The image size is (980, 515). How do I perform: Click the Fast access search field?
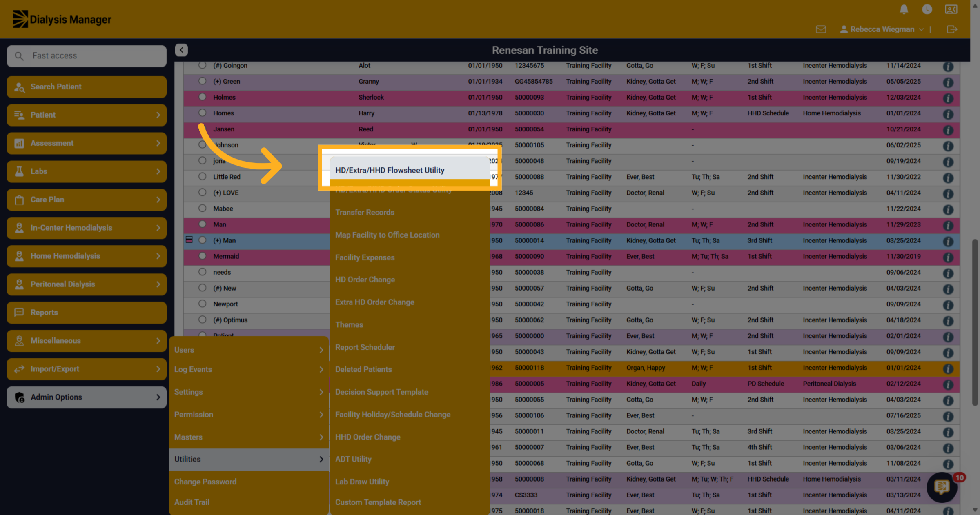pyautogui.click(x=87, y=56)
